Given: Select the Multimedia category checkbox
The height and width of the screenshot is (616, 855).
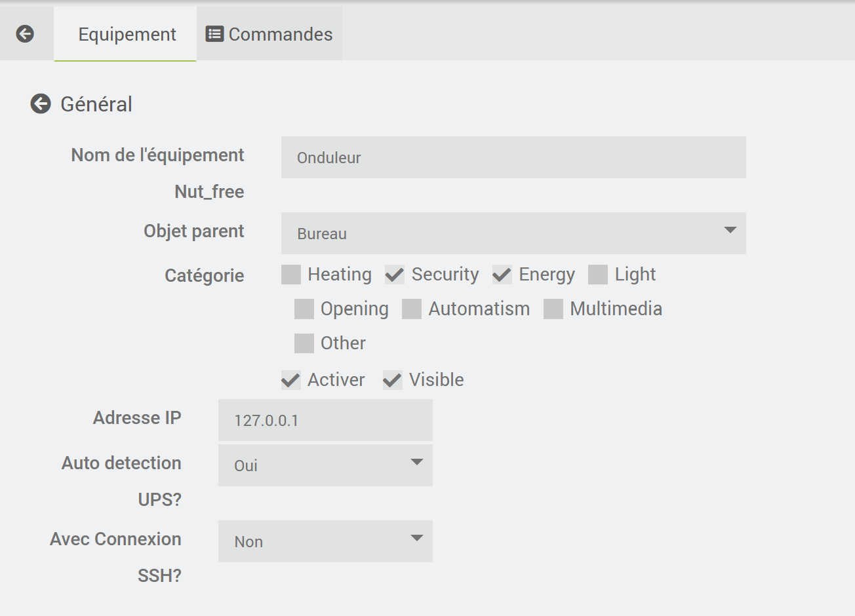Looking at the screenshot, I should (553, 309).
